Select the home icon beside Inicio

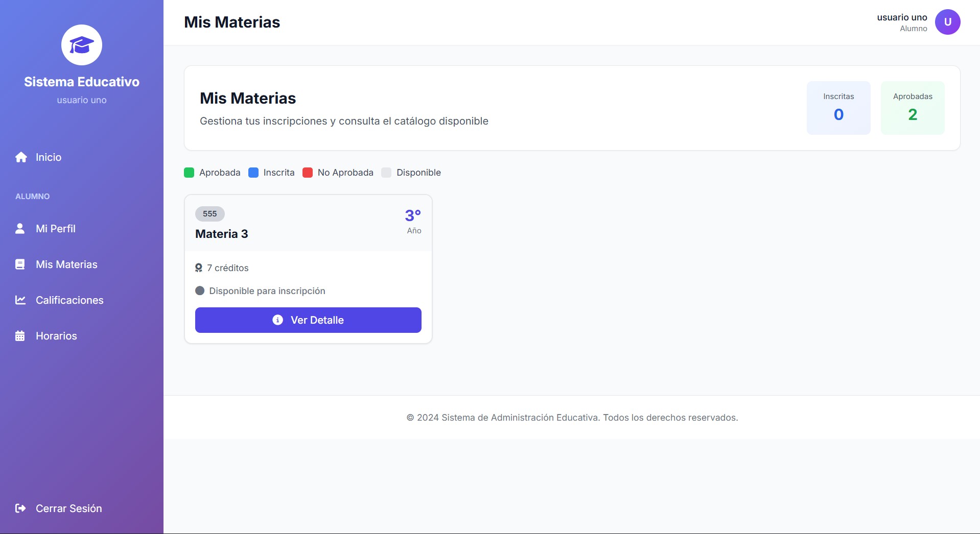tap(20, 157)
